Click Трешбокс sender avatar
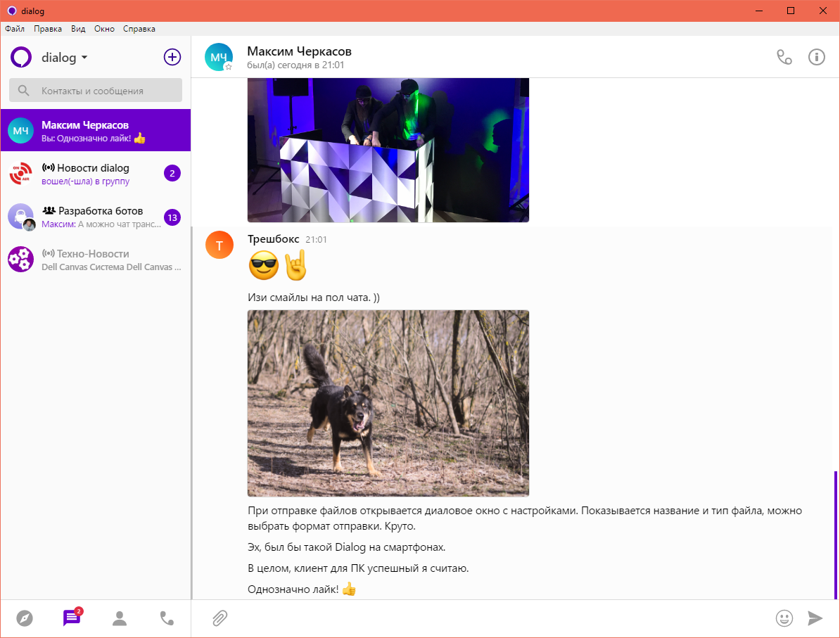840x638 pixels. (219, 245)
